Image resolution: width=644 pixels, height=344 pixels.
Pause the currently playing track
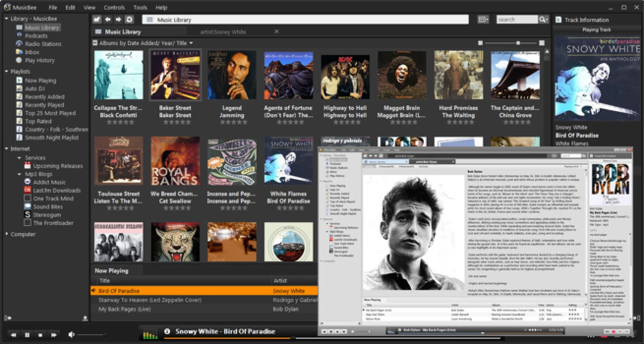click(x=27, y=335)
